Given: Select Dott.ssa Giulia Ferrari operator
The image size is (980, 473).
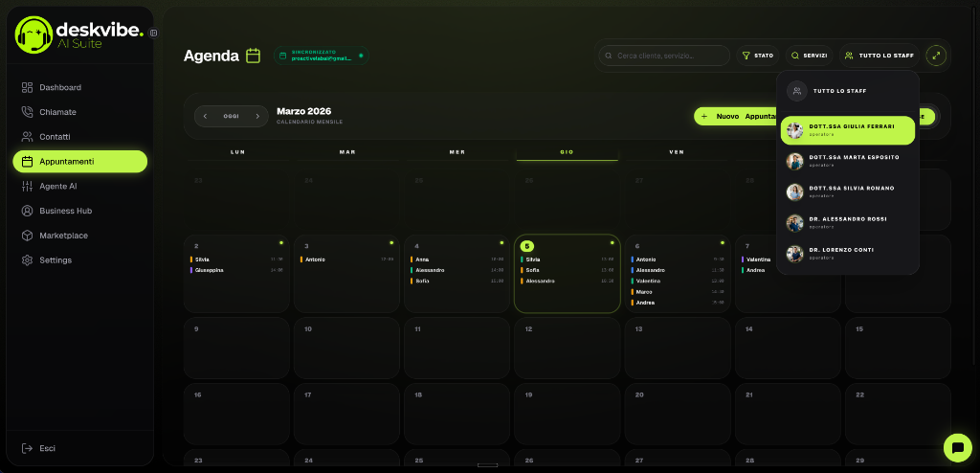Looking at the screenshot, I should coord(848,130).
